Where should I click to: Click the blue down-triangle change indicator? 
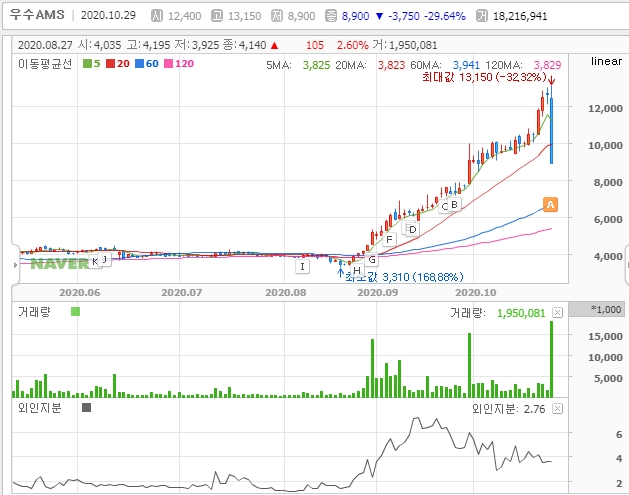click(x=379, y=16)
